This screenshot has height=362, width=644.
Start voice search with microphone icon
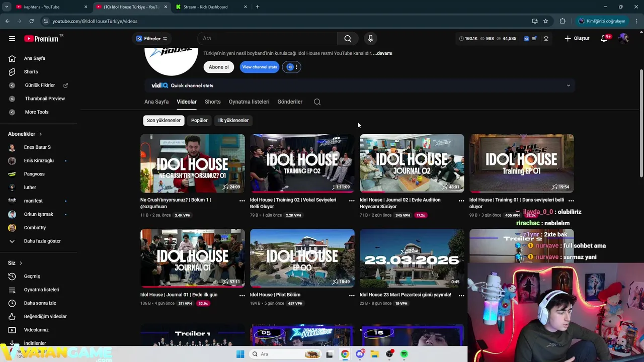(370, 38)
